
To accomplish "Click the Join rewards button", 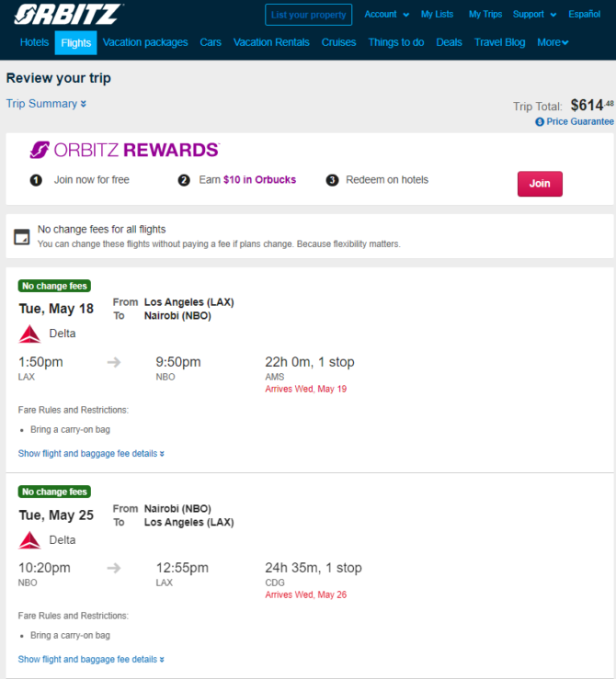I will point(540,184).
